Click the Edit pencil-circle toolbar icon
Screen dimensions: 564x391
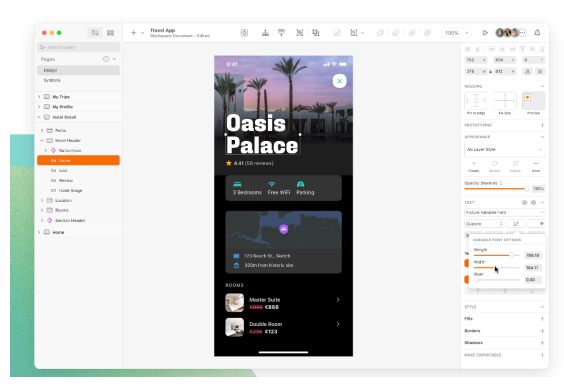337,33
